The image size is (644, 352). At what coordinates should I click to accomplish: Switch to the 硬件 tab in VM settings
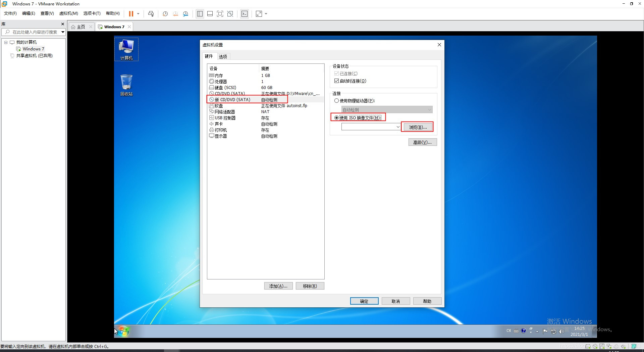click(x=209, y=56)
